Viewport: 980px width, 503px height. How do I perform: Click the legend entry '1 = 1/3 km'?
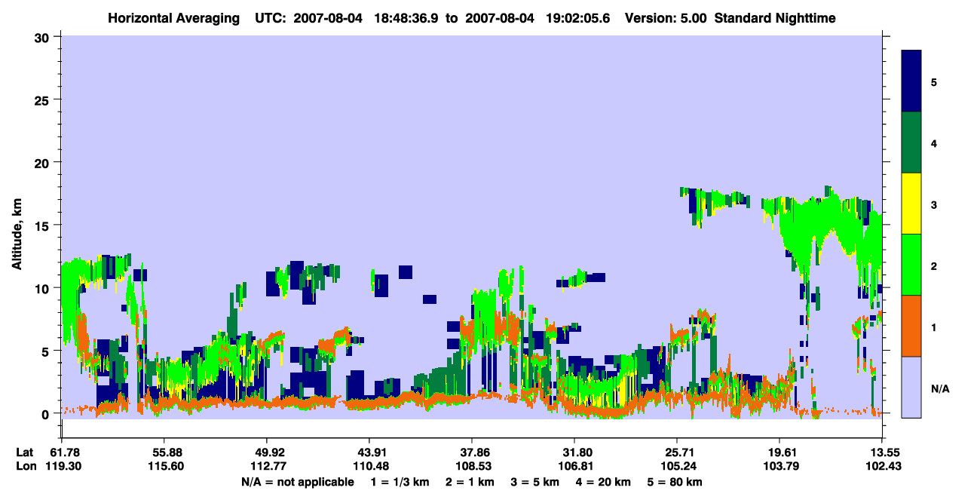tap(400, 481)
